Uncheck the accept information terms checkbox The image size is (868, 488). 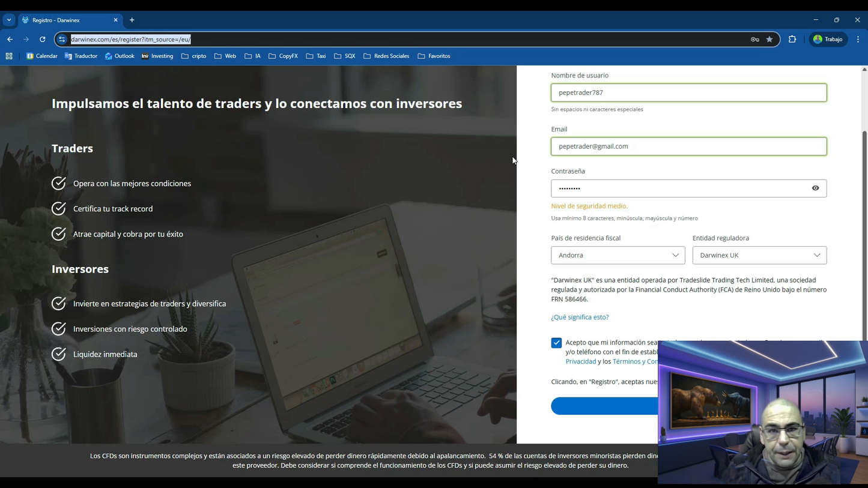556,343
